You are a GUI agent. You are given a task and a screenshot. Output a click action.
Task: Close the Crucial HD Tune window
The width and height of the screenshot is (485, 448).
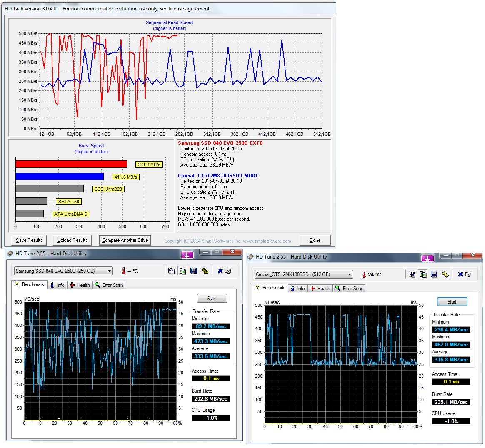pos(472,255)
